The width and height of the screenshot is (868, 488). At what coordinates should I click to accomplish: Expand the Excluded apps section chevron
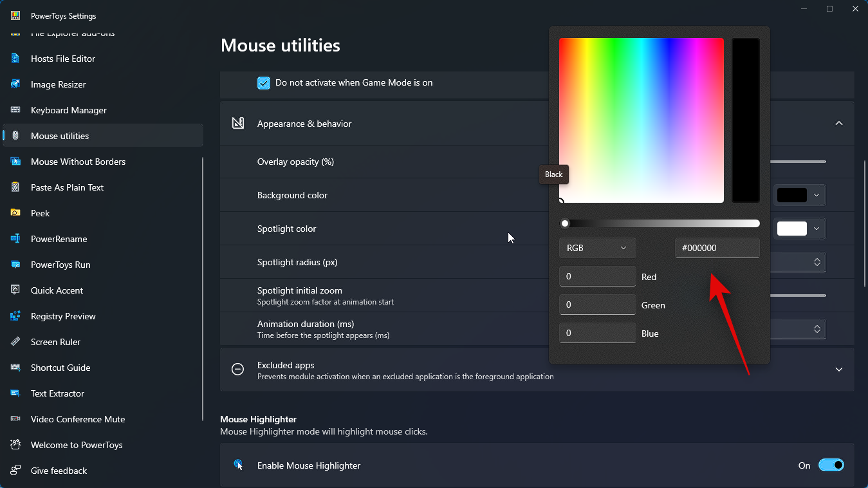(x=839, y=370)
